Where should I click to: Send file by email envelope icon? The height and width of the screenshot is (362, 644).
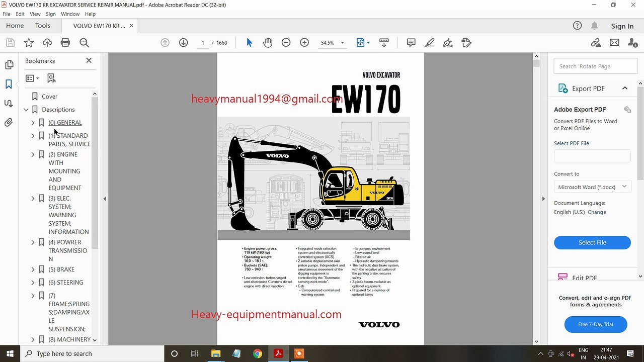(614, 43)
